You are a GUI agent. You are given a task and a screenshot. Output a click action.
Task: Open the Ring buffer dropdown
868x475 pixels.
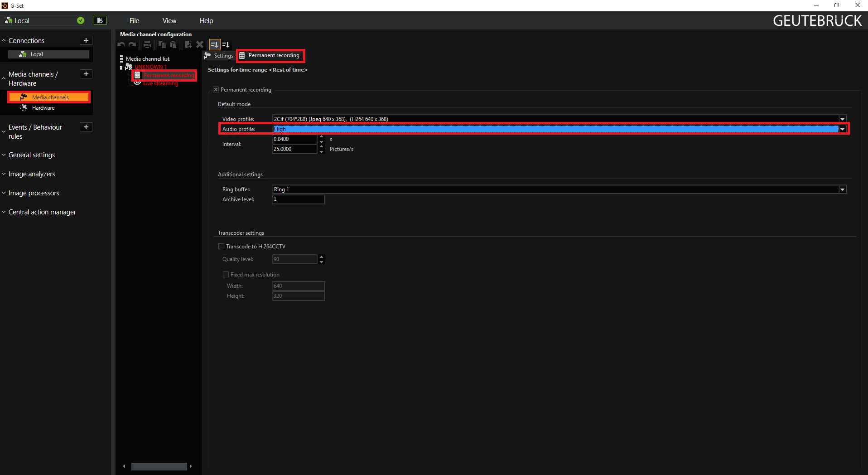[x=842, y=189]
